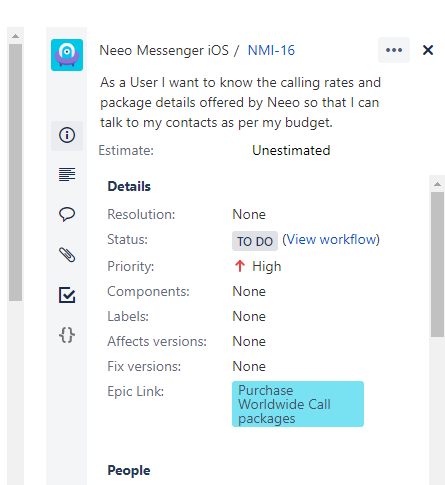This screenshot has width=445, height=485.
Task: Click the View workflow link
Action: [x=331, y=240]
